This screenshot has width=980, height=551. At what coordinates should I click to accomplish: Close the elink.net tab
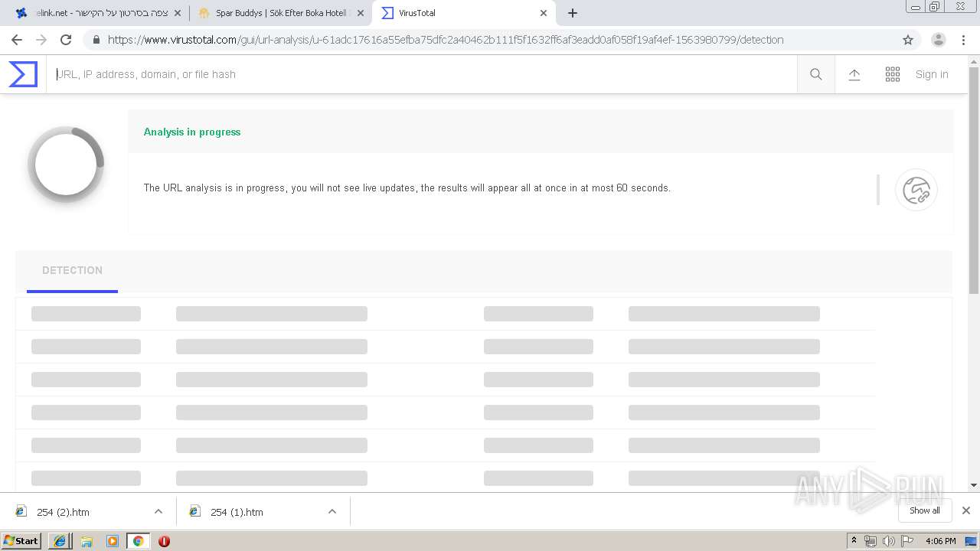pyautogui.click(x=178, y=13)
